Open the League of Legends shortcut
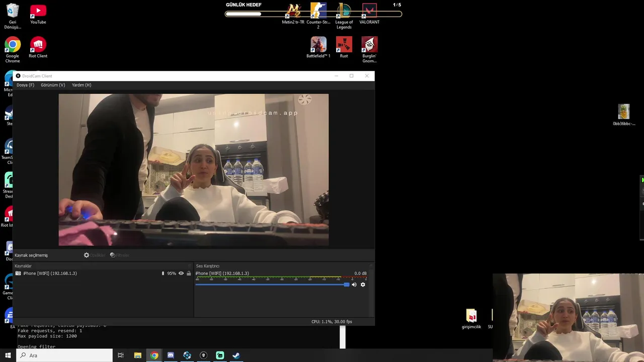The height and width of the screenshot is (362, 644). pyautogui.click(x=344, y=16)
